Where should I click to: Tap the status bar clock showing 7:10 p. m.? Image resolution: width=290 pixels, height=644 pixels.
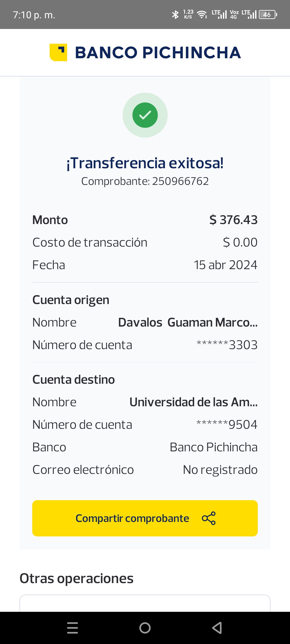[x=34, y=15]
